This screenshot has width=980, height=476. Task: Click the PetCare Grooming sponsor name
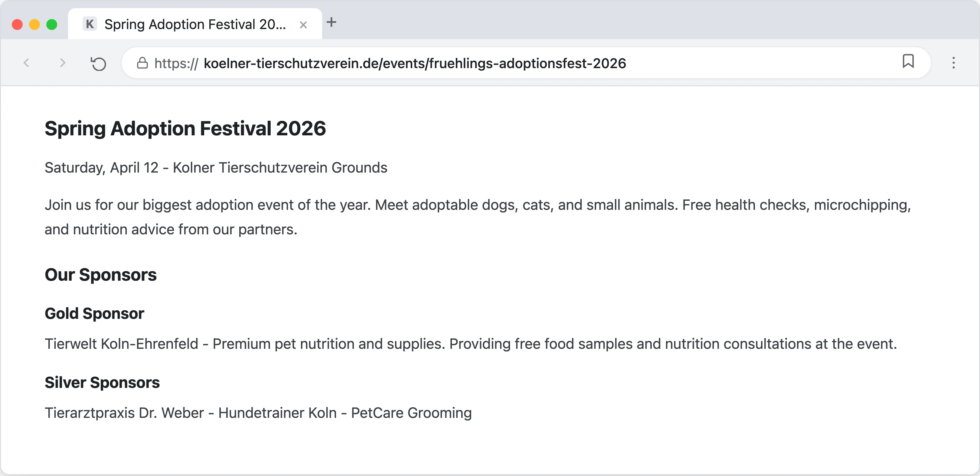[411, 412]
